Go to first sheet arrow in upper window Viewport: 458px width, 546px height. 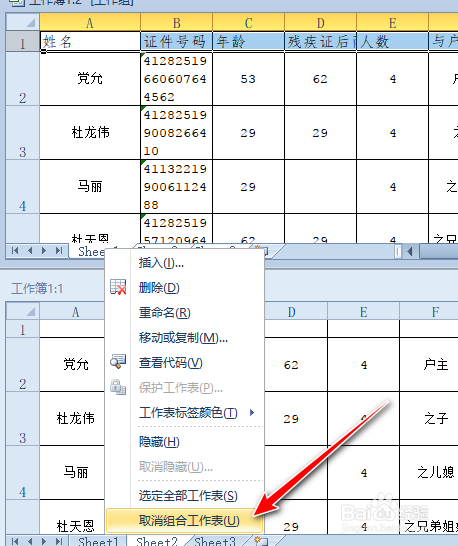coord(15,251)
